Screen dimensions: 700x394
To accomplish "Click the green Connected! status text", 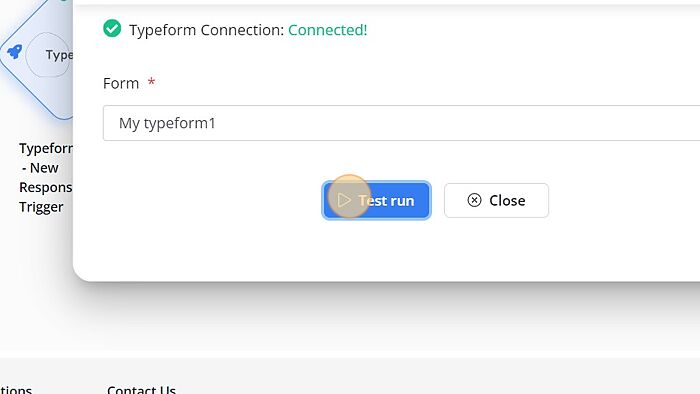I will click(327, 30).
